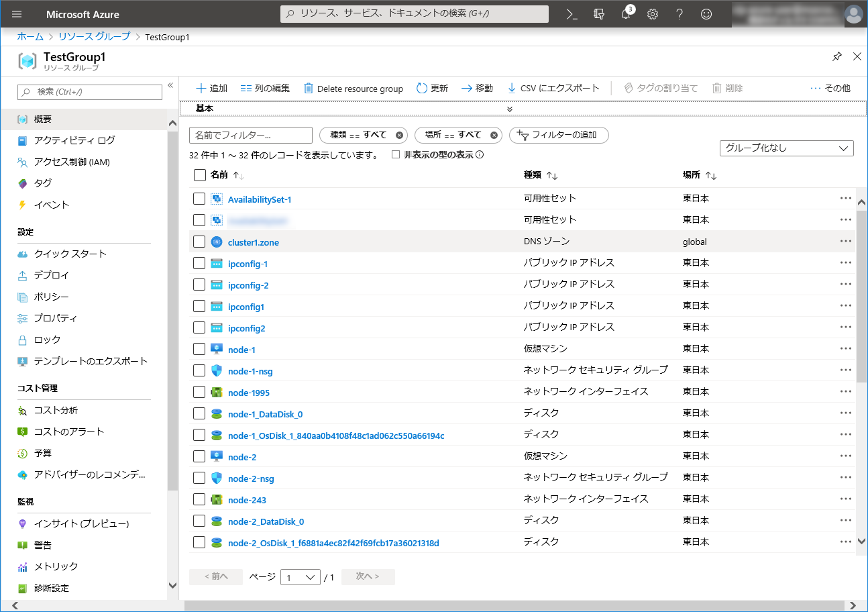Open the hamburger portal menu
The image size is (868, 612).
click(x=17, y=14)
